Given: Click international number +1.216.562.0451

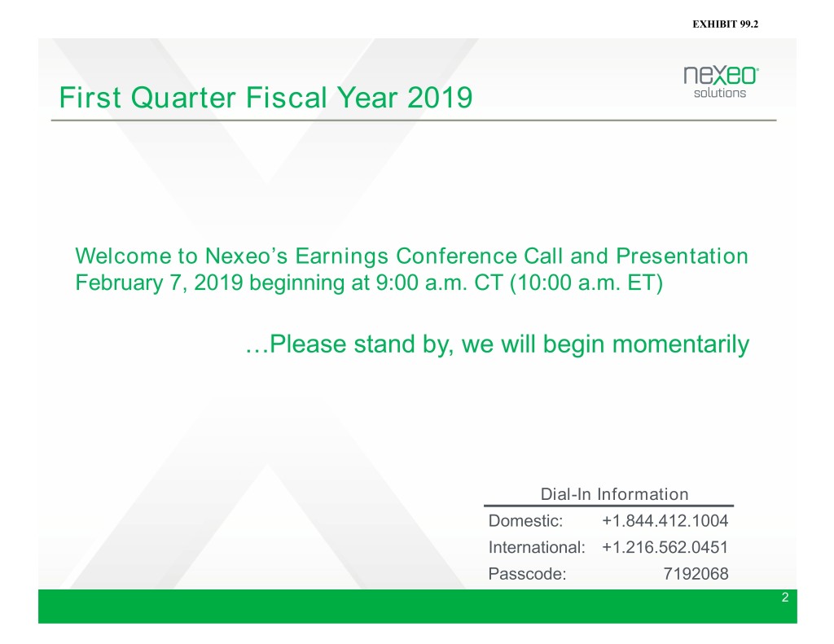Looking at the screenshot, I should pyautogui.click(x=665, y=547).
